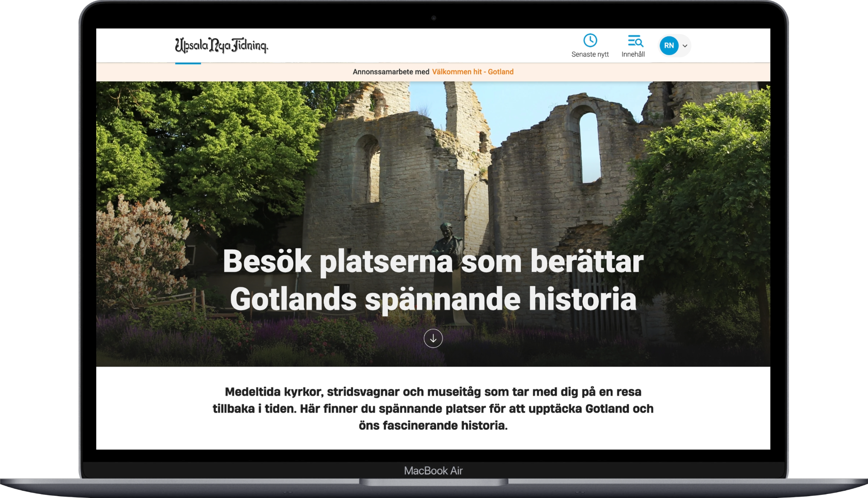Click the statue in the hero photo
868x498 pixels.
pyautogui.click(x=445, y=240)
